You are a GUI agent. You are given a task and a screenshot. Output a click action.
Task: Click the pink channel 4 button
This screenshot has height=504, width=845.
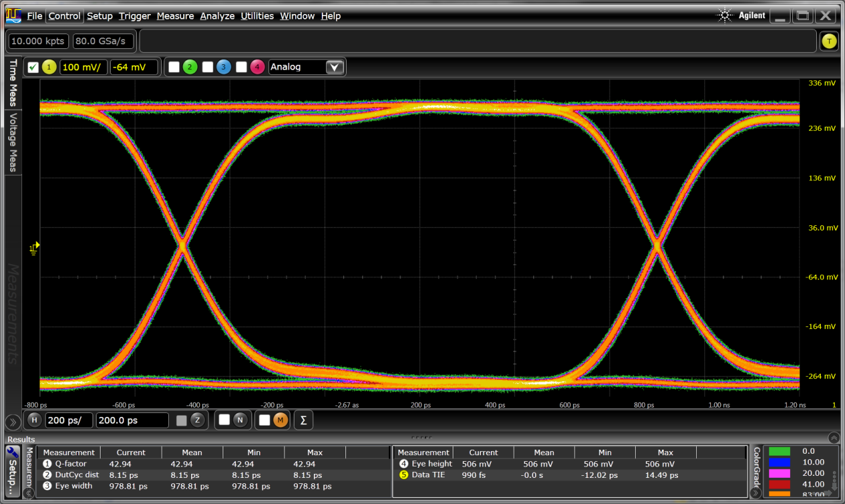(258, 67)
